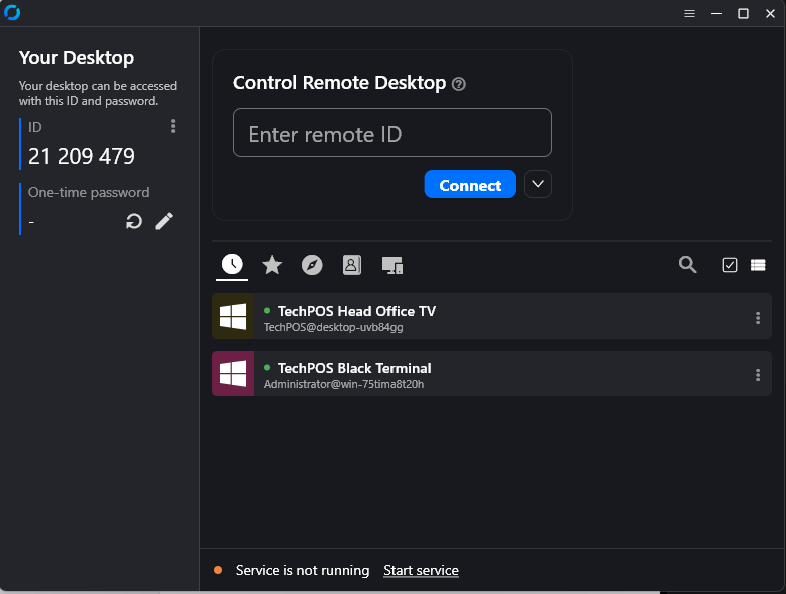The width and height of the screenshot is (786, 594).
Task: Open options menu for TechPOS Black Terminal
Action: (x=757, y=375)
